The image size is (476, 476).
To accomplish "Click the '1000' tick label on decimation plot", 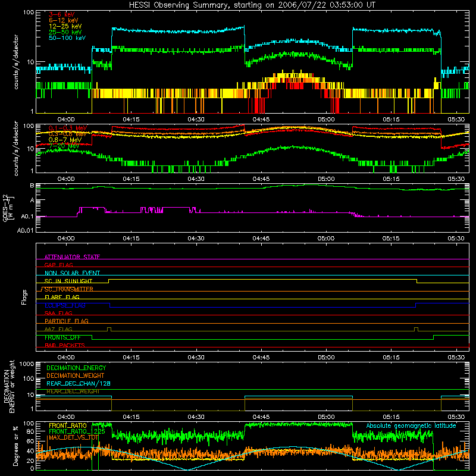I will (27, 364).
